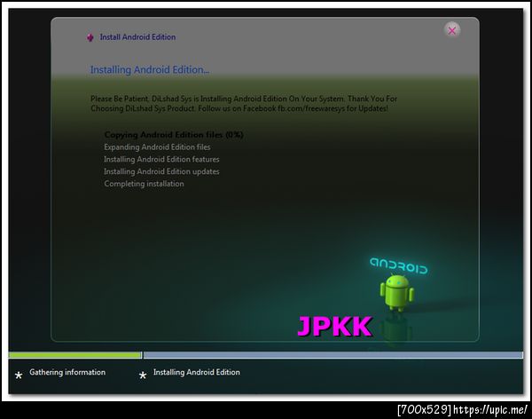The width and height of the screenshot is (532, 419).
Task: Close the Install Android Edition dialog
Action: tap(451, 30)
